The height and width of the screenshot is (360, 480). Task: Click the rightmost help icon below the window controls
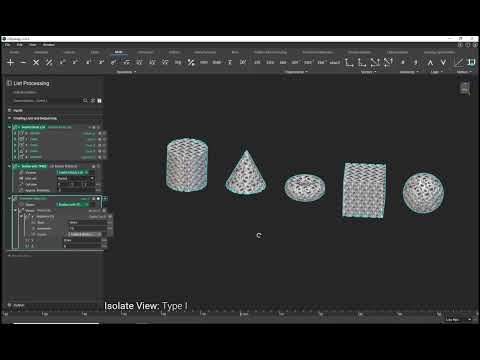475,45
